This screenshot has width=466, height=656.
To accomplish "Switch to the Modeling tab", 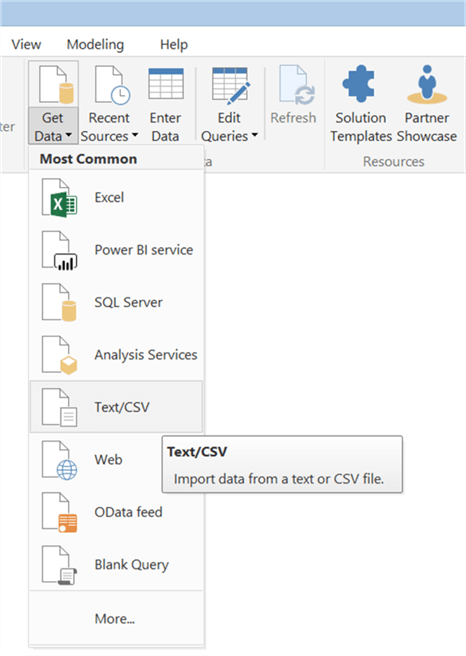I will pyautogui.click(x=95, y=44).
